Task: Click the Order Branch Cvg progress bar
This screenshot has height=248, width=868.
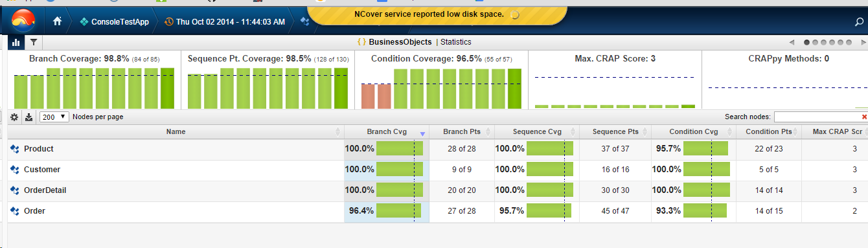Action: click(x=399, y=211)
